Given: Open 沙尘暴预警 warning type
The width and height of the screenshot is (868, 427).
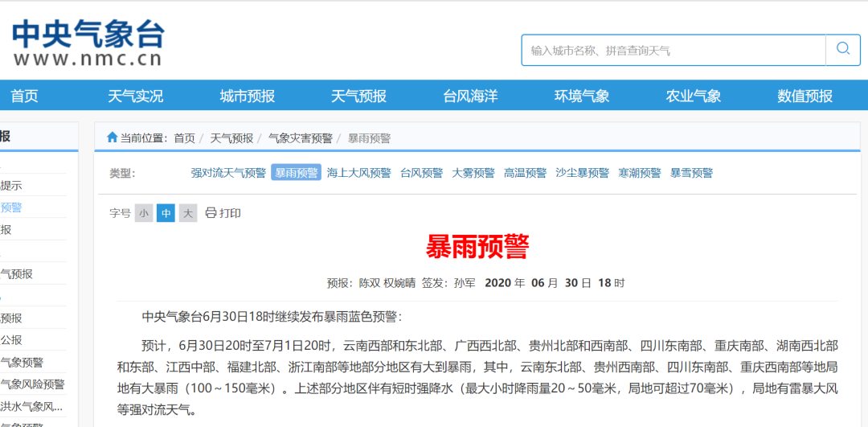Looking at the screenshot, I should click(x=582, y=173).
